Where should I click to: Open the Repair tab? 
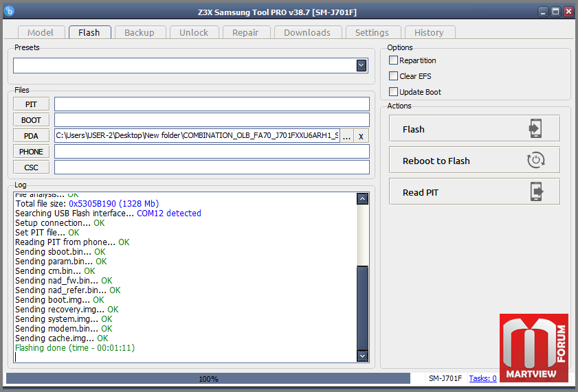[x=246, y=32]
